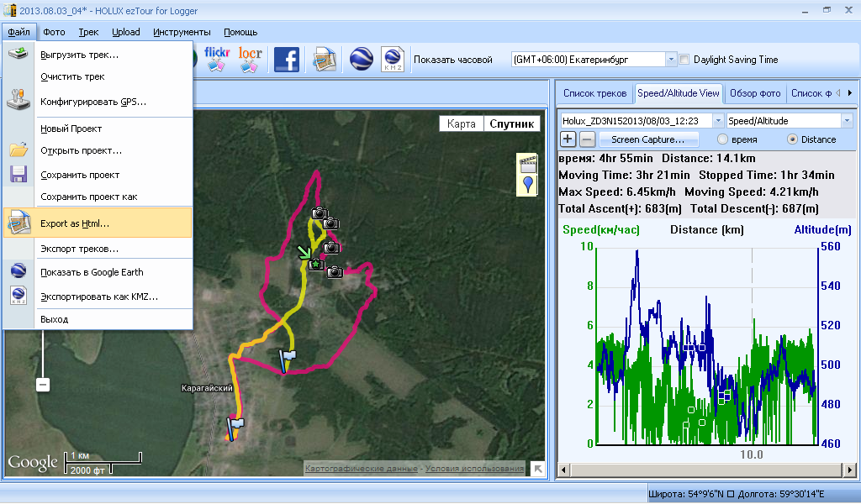This screenshot has width=861, height=504.
Task: Click the topmost camera photo marker on track
Action: (x=320, y=213)
